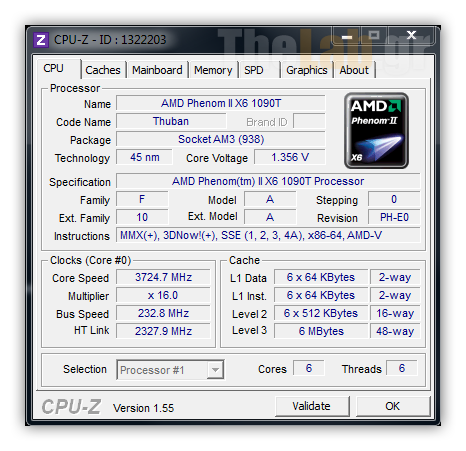Click the Validate button

(x=312, y=406)
